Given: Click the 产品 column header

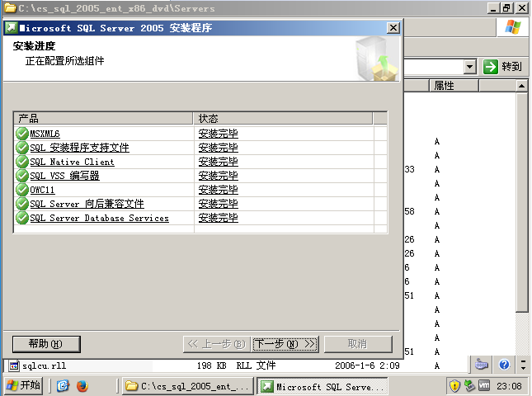Looking at the screenshot, I should point(103,119).
